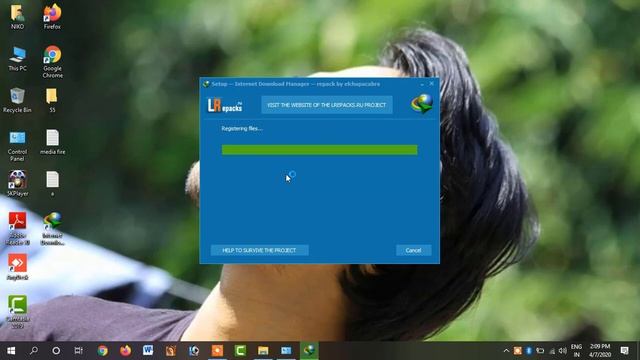
Task: Click the Bluetooth tray icon
Action: 529,351
